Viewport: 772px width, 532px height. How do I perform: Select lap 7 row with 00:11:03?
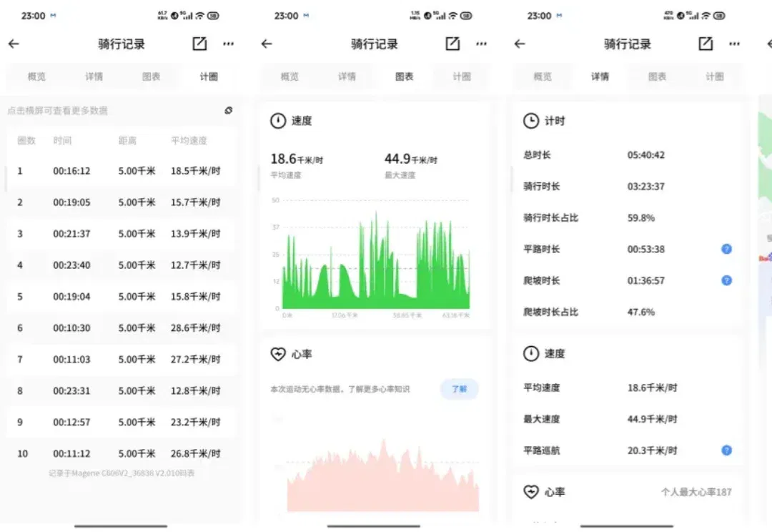click(x=121, y=359)
